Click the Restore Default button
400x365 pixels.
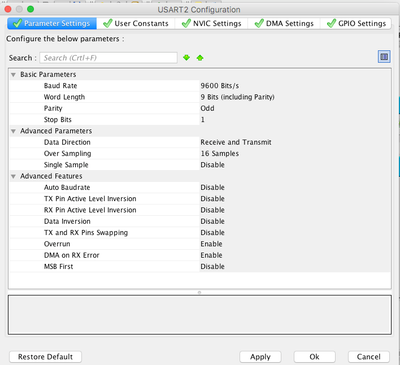pyautogui.click(x=45, y=357)
